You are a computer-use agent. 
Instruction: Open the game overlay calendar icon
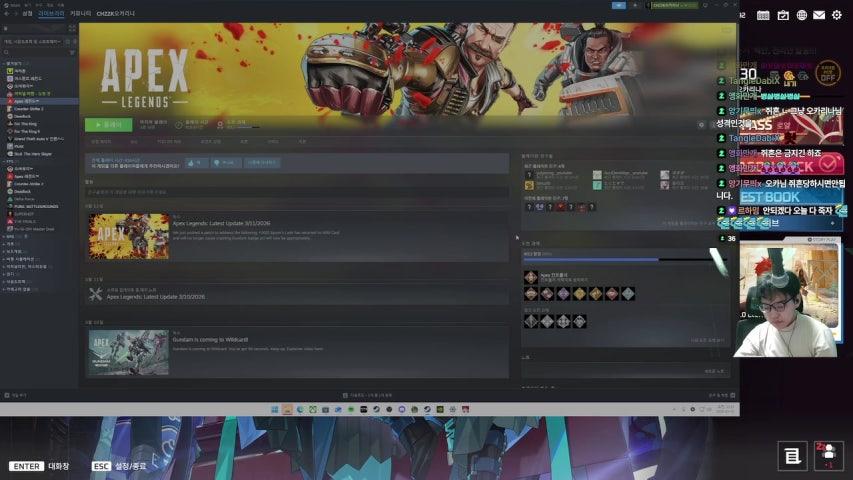(763, 15)
